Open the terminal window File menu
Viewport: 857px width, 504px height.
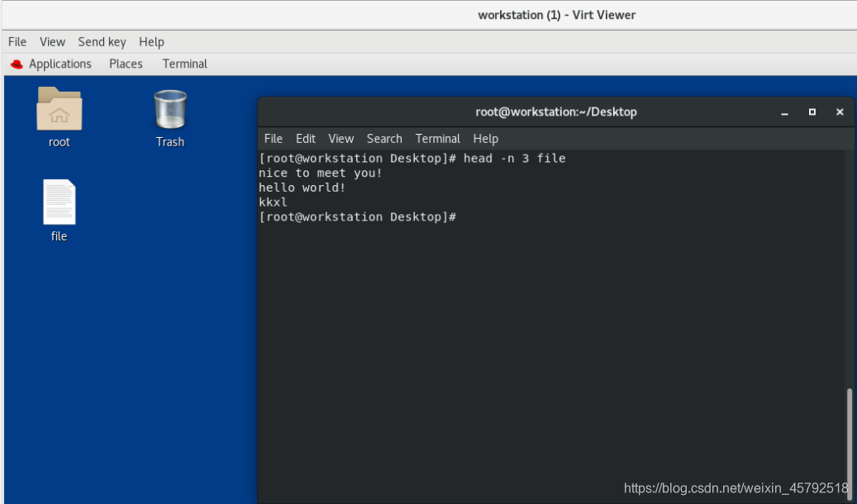274,139
